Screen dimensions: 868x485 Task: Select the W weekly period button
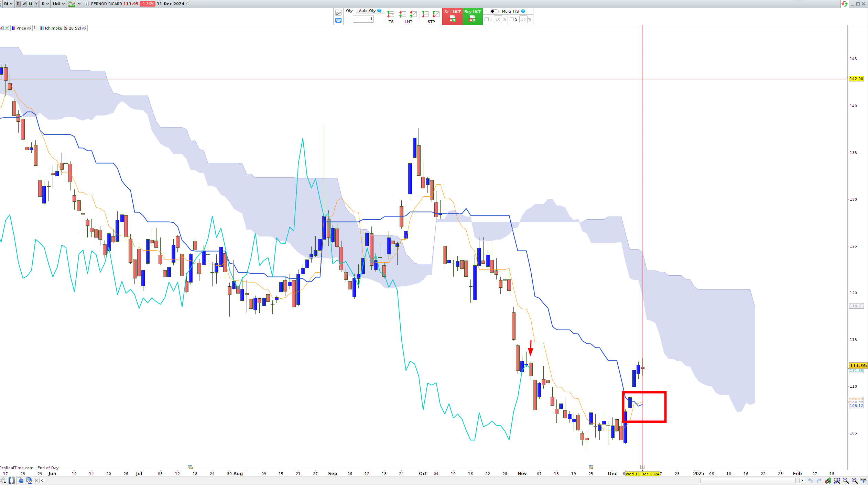coord(24,4)
